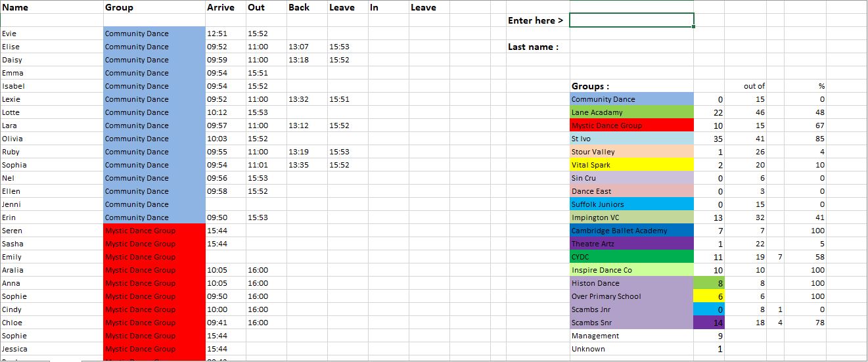Select the purple 'Theatre Artz' legend cell
Viewport: 868px width, 362px height.
(x=631, y=244)
